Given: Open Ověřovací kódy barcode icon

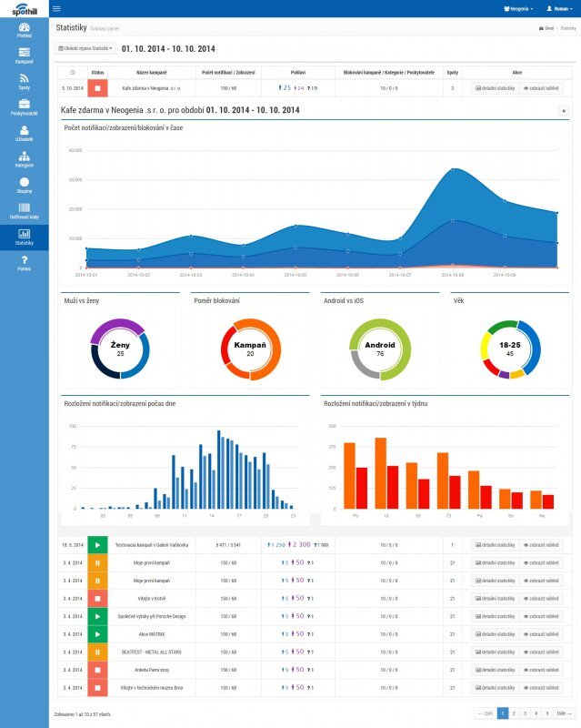Looking at the screenshot, I should (24, 210).
